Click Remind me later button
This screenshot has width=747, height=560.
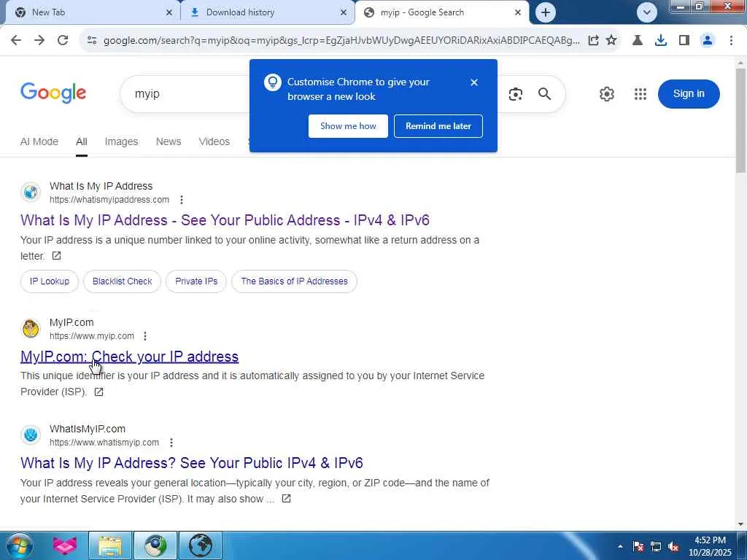pos(438,126)
